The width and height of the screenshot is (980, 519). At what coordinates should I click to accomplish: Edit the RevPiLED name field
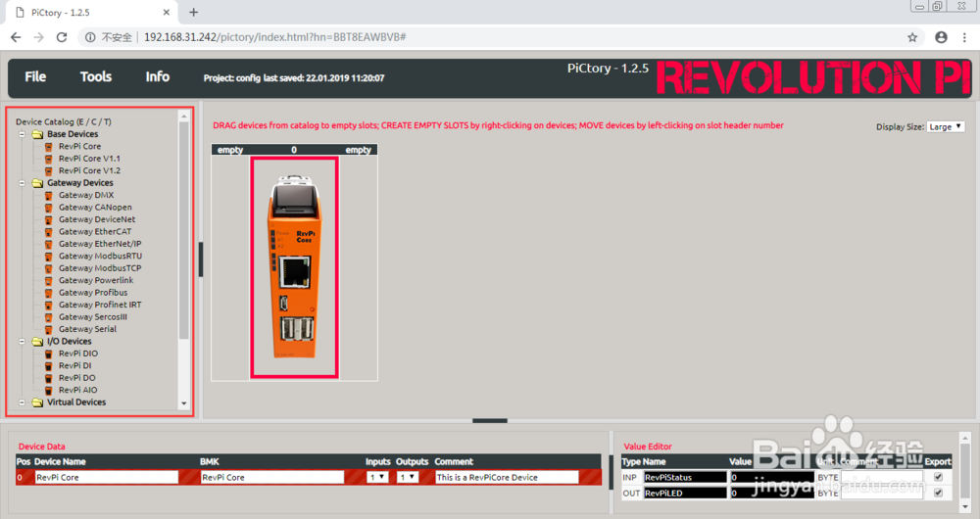click(686, 493)
